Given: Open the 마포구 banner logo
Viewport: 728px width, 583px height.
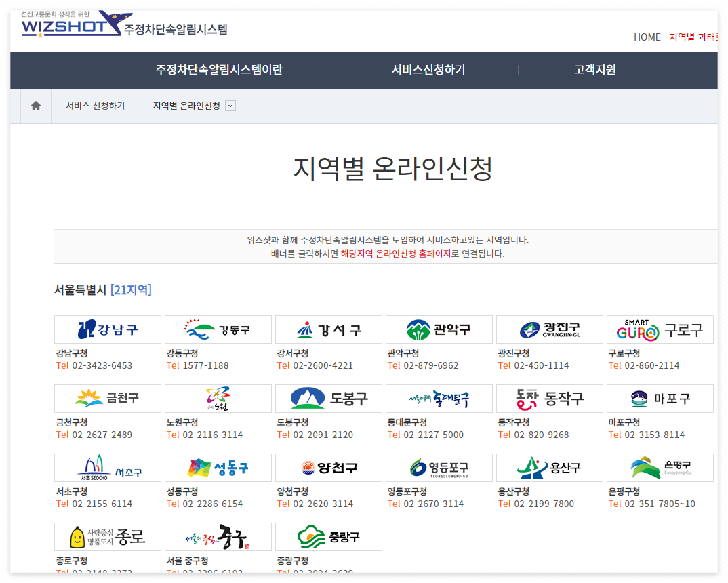Looking at the screenshot, I should tap(660, 398).
